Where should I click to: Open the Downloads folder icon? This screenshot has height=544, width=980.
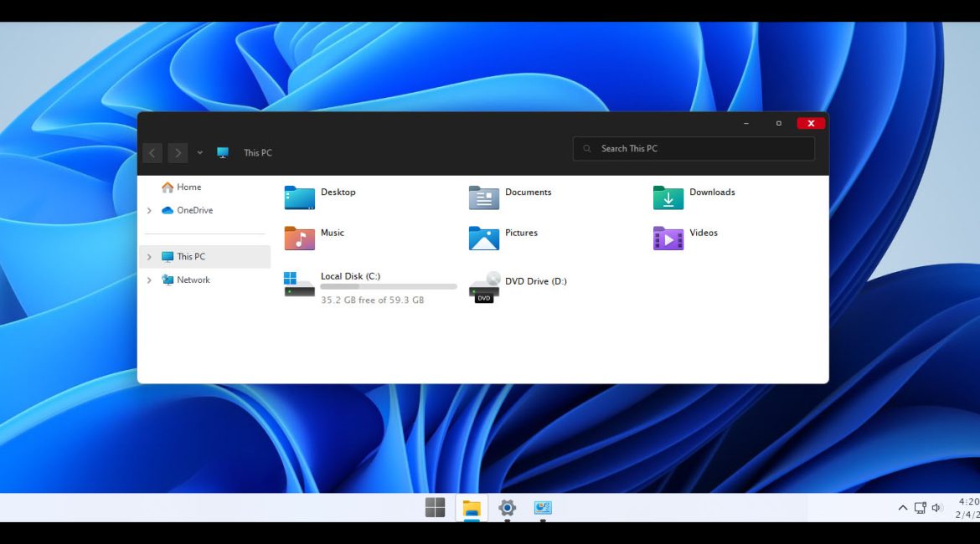point(668,198)
